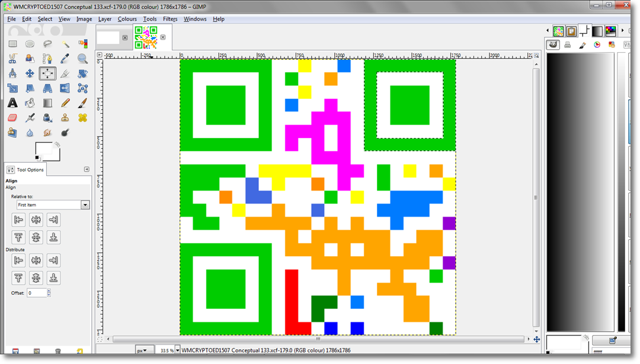Select the Cage Transform tool
Image resolution: width=640 pixels, height=364 pixels.
coord(82,88)
